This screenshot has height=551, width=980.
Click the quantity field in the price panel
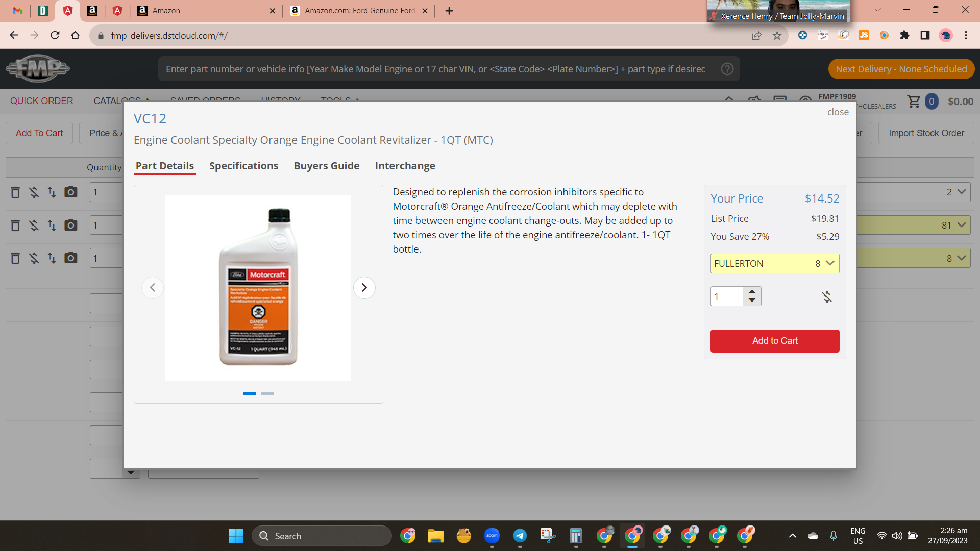tap(727, 296)
